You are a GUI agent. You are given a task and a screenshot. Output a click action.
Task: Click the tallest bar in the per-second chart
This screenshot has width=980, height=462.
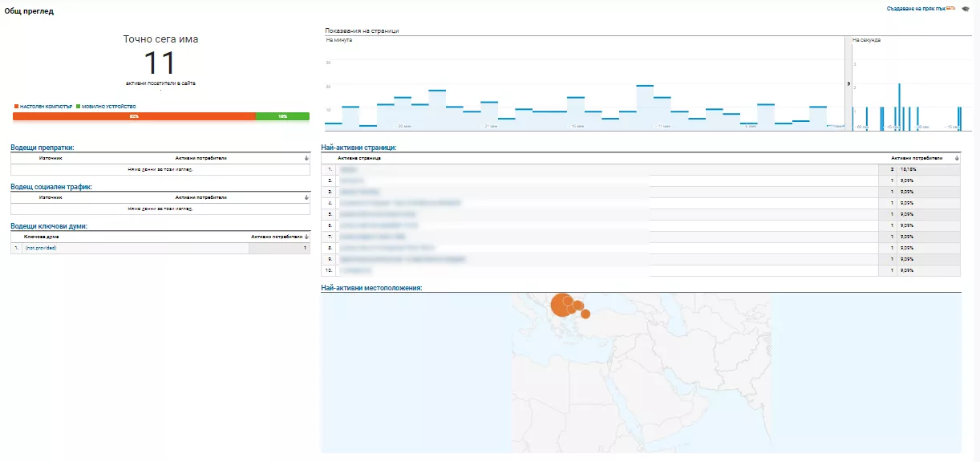899,107
